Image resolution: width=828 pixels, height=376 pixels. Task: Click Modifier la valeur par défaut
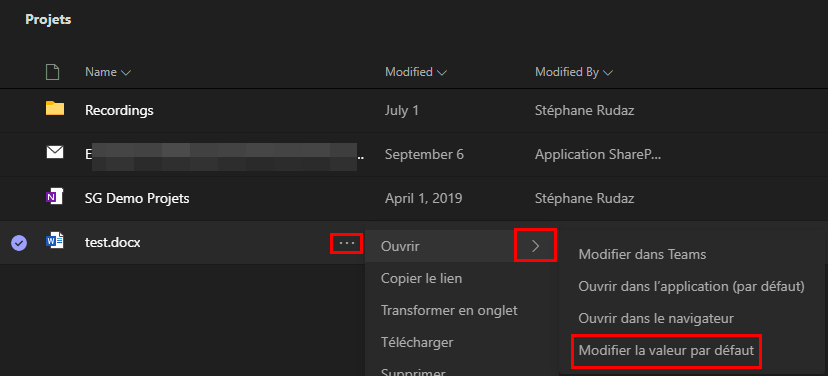(666, 351)
